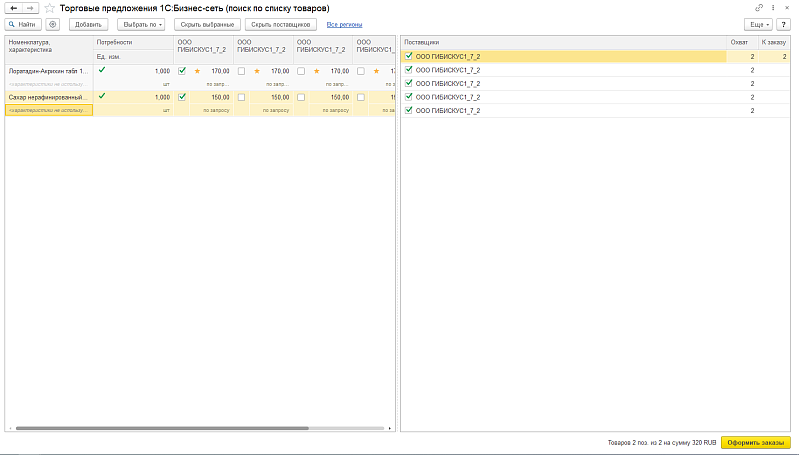This screenshot has width=799, height=455.
Task: Open the search settings icon next to Найти
Action: (x=53, y=23)
